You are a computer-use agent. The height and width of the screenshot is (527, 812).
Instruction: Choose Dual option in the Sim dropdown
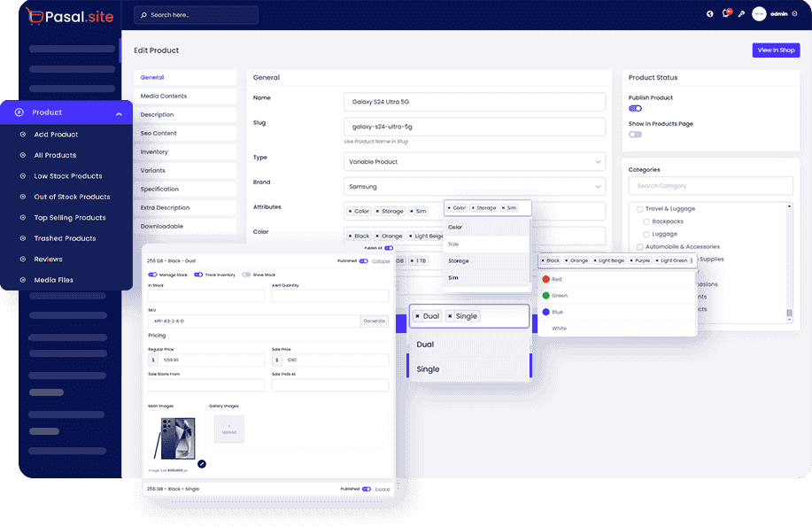tap(469, 345)
